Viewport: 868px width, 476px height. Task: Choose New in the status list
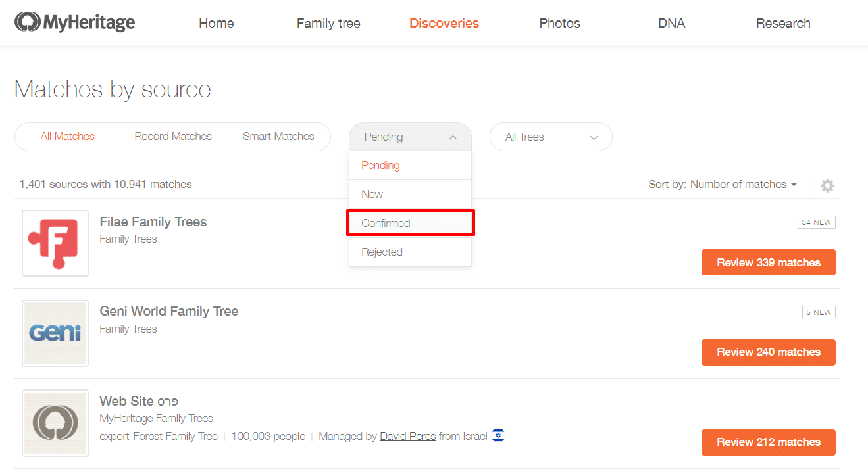click(410, 195)
